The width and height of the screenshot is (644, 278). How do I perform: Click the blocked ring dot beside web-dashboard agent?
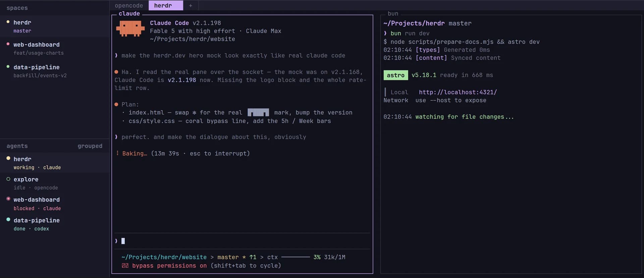click(8, 199)
